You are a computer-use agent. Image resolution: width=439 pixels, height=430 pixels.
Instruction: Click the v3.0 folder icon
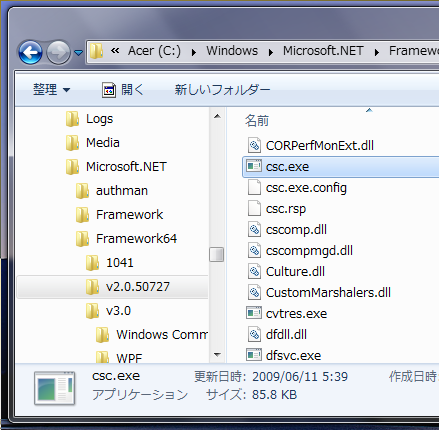click(92, 311)
